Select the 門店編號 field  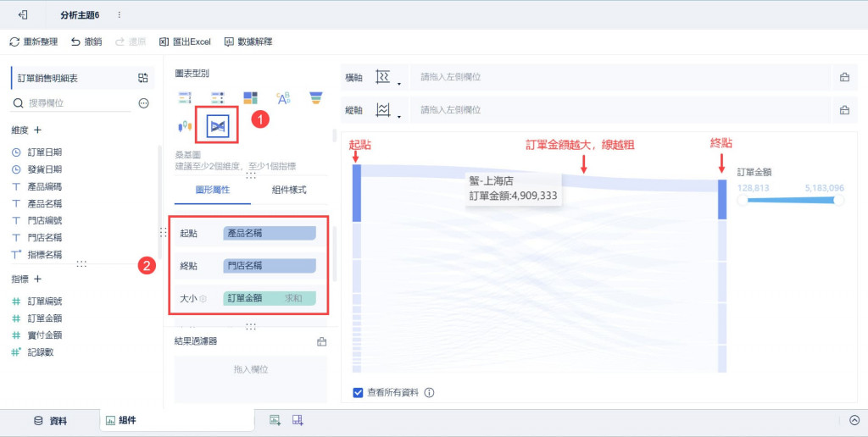tap(44, 220)
